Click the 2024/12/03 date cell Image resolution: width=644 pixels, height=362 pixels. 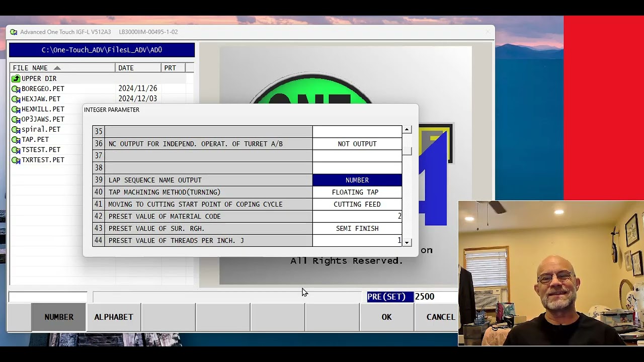pyautogui.click(x=137, y=99)
